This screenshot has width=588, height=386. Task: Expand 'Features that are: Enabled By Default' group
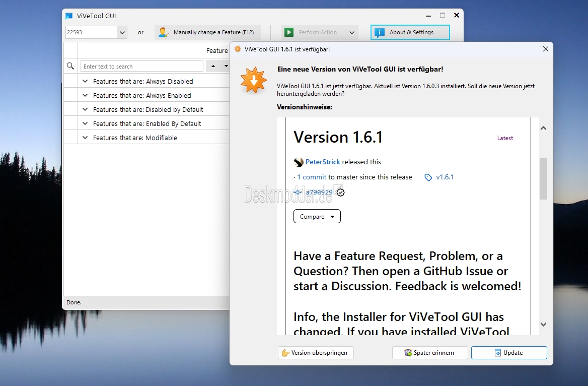[85, 123]
